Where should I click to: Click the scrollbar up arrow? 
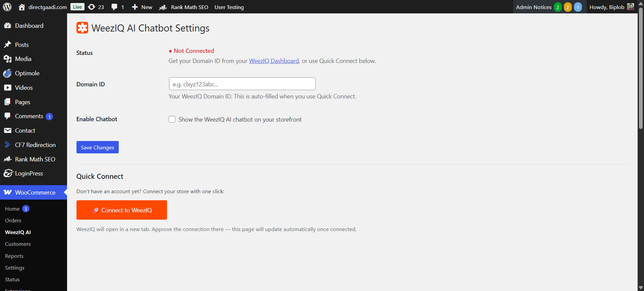[x=641, y=3]
